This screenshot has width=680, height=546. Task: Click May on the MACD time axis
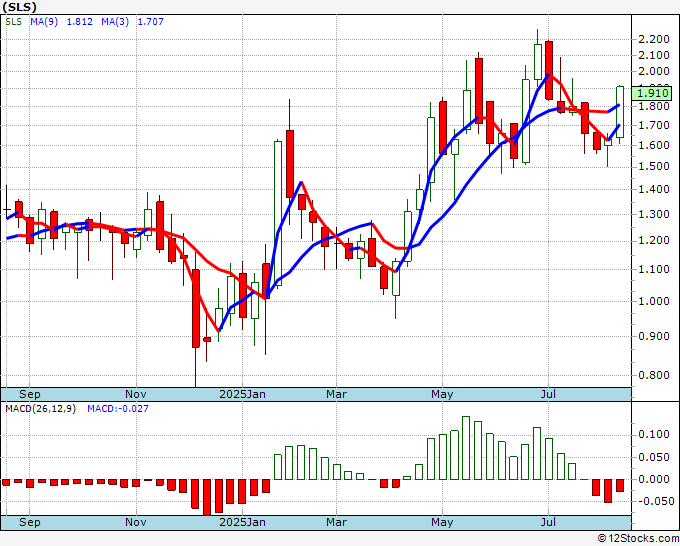442,522
